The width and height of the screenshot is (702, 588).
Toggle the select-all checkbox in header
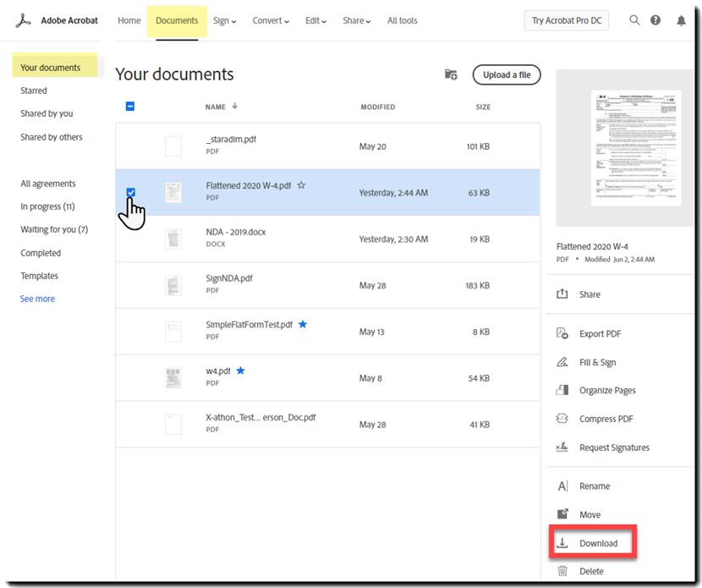130,106
